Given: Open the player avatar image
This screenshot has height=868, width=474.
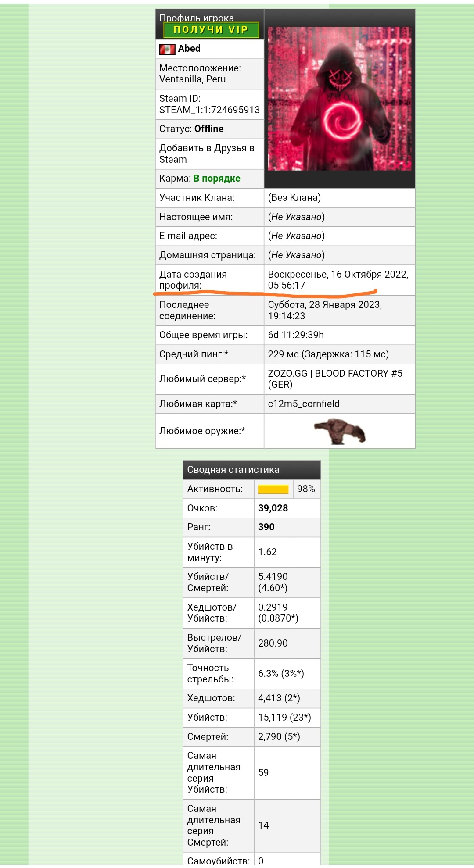Looking at the screenshot, I should (339, 99).
